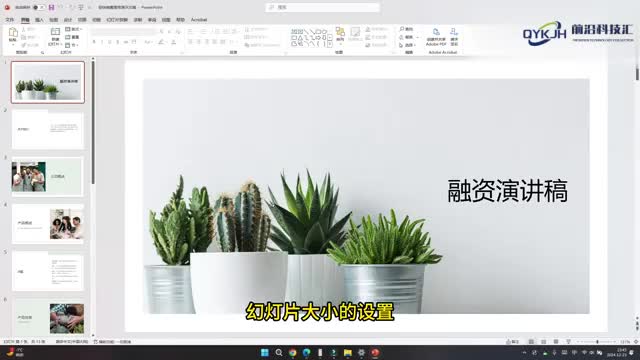This screenshot has width=640, height=360.
Task: Select slide 6 thumbnail
Action: (x=48, y=317)
